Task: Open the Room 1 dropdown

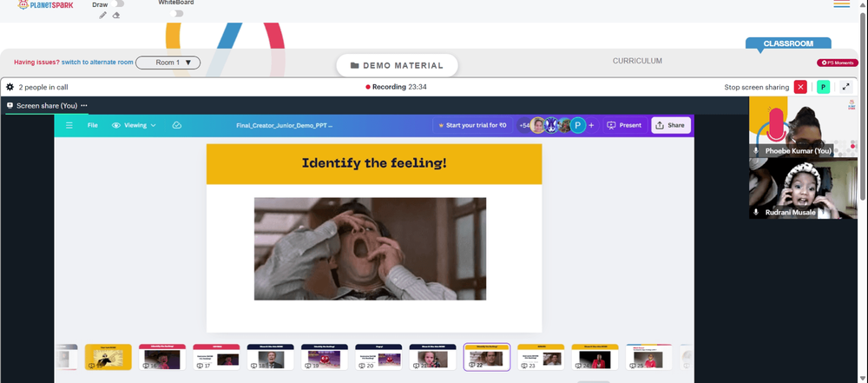Action: tap(168, 63)
